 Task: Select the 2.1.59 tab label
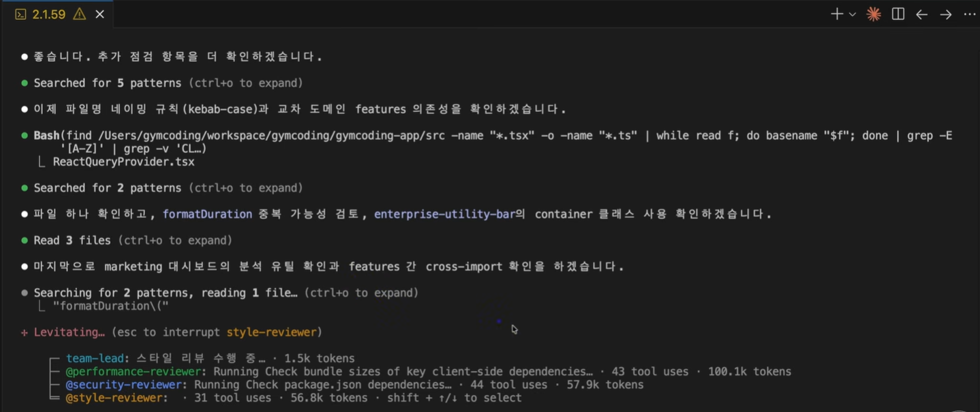tap(49, 15)
